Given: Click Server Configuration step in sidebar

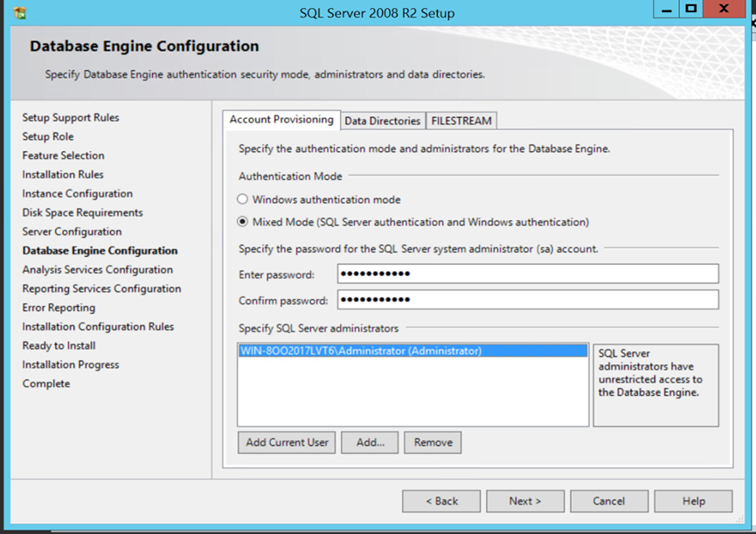Looking at the screenshot, I should pyautogui.click(x=72, y=232).
